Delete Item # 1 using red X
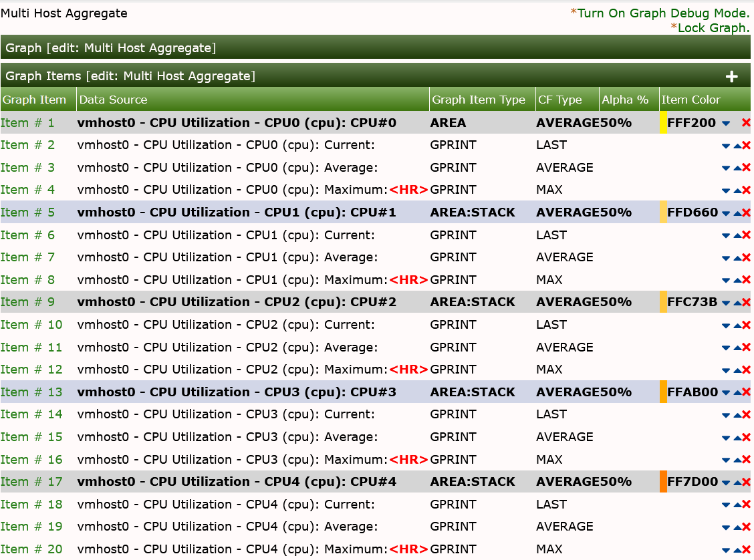The image size is (754, 560). (746, 123)
